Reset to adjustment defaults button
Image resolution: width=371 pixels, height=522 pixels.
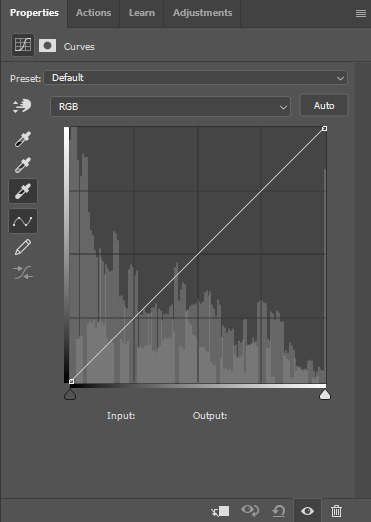[279, 511]
